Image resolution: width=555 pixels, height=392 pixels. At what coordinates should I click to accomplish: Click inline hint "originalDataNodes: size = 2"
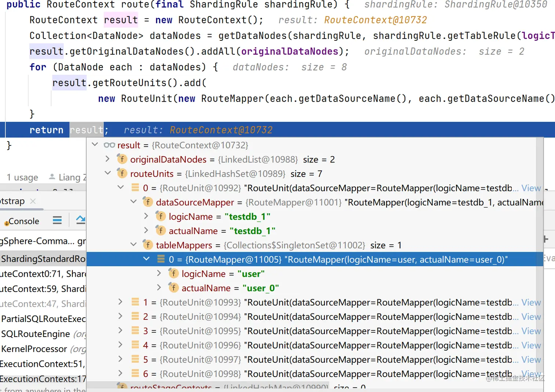pos(444,51)
